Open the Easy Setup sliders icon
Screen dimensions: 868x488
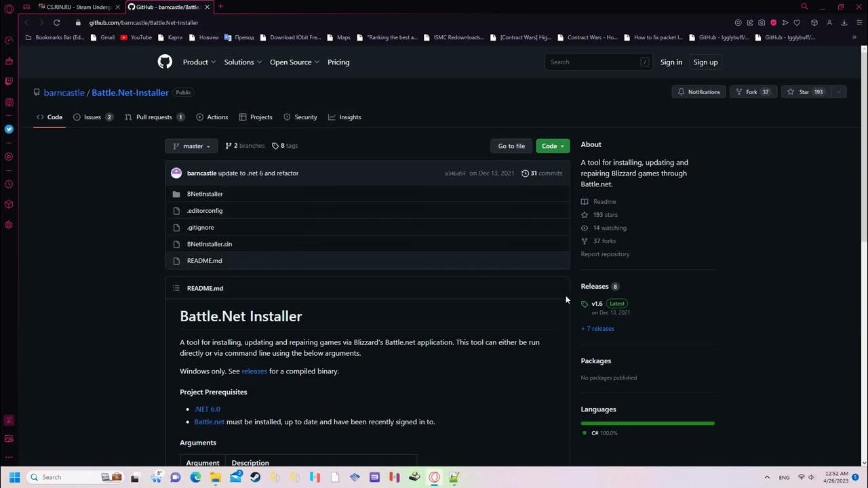point(859,22)
